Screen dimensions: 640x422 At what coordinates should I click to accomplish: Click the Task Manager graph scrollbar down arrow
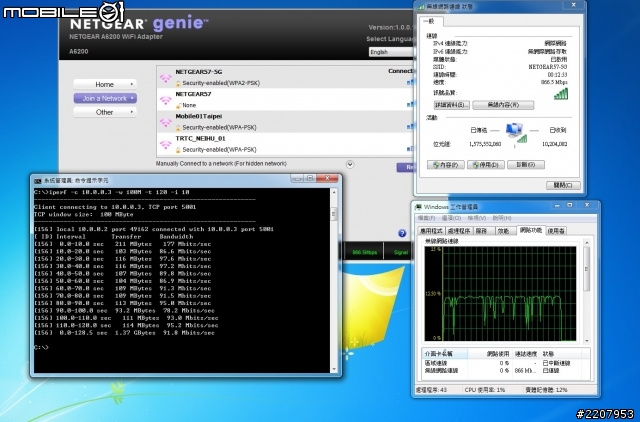(587, 341)
